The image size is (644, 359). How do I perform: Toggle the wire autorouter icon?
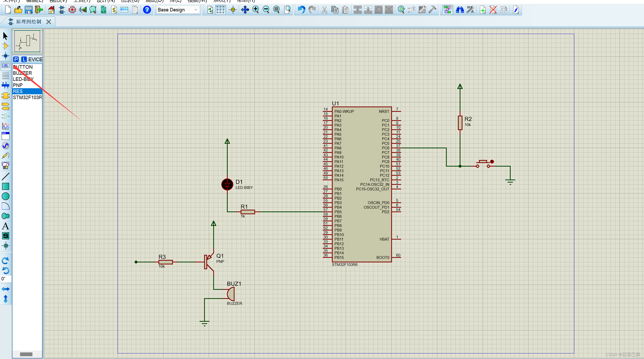pyautogui.click(x=448, y=10)
